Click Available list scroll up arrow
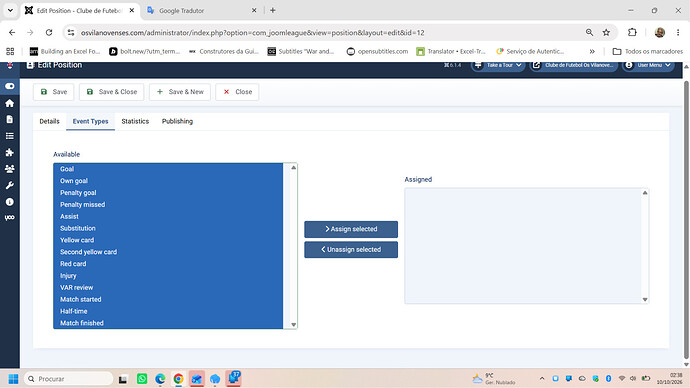 pos(294,168)
